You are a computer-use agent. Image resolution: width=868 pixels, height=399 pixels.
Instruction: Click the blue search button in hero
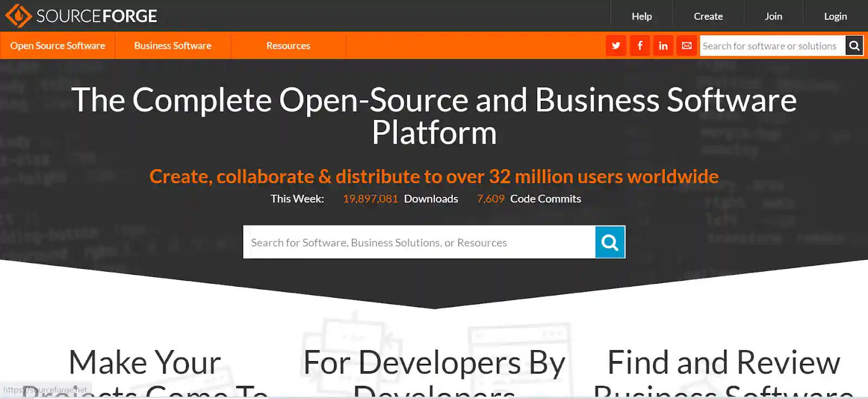(x=610, y=242)
